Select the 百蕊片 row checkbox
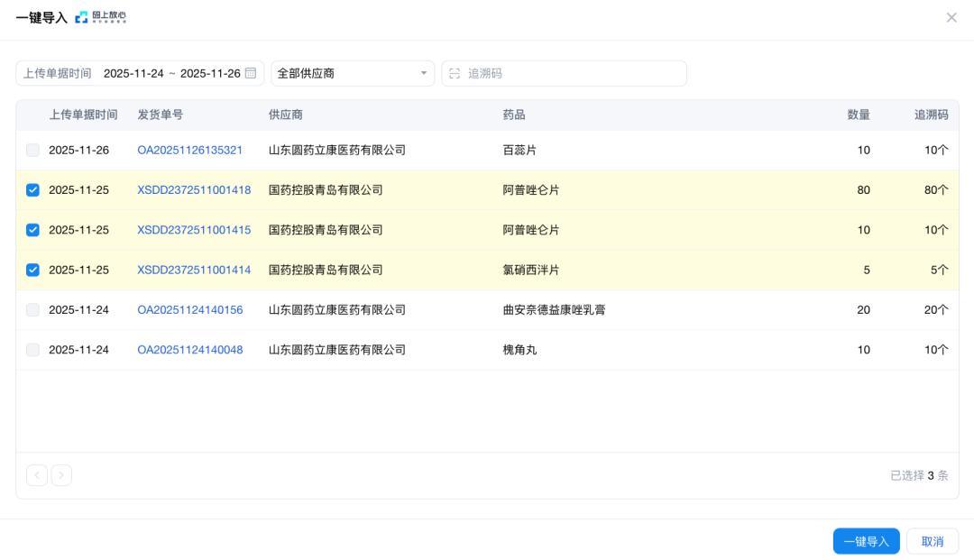Screen dimensions: 974x560 tap(33, 151)
